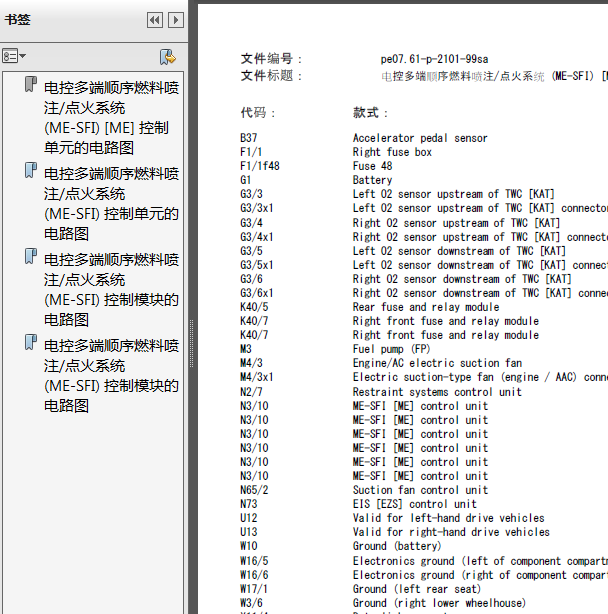The height and width of the screenshot is (614, 608).
Task: Click code 'G3/5x1'
Action: coord(257,265)
